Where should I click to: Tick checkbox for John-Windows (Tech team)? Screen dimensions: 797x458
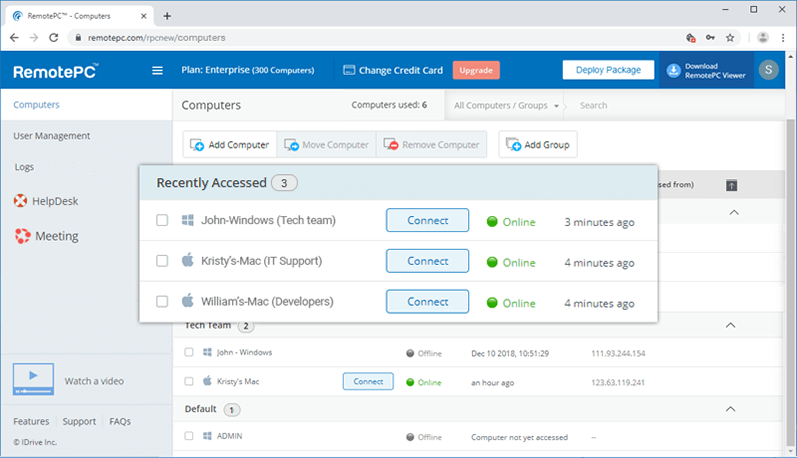tap(162, 220)
